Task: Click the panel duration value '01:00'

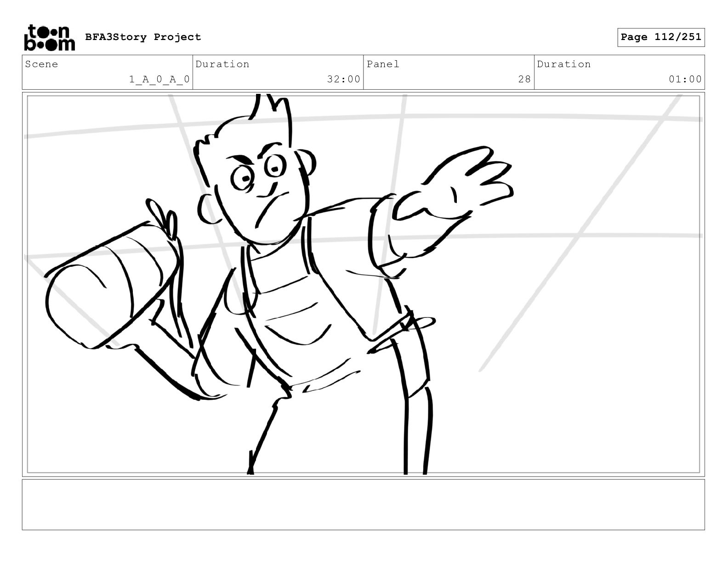Action: coord(685,79)
